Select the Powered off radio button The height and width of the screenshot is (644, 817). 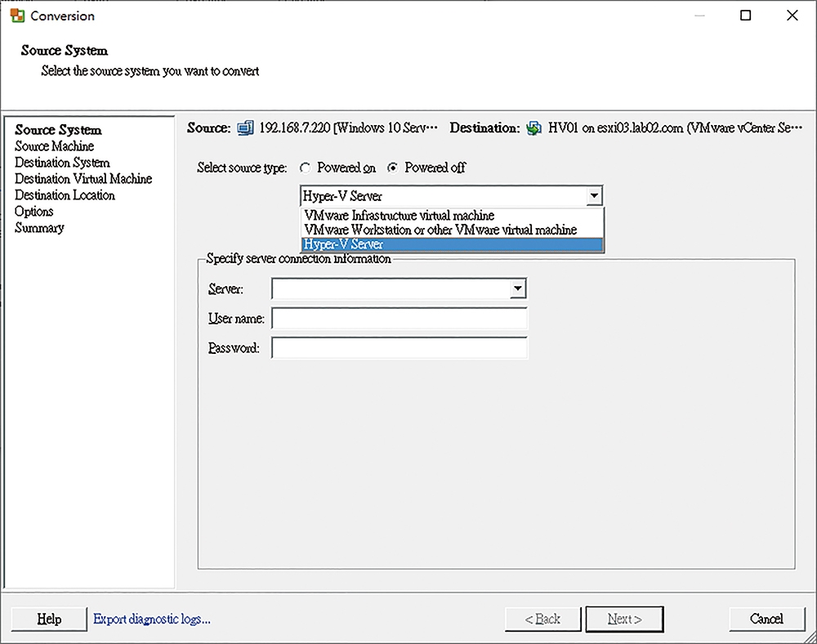[x=392, y=168]
